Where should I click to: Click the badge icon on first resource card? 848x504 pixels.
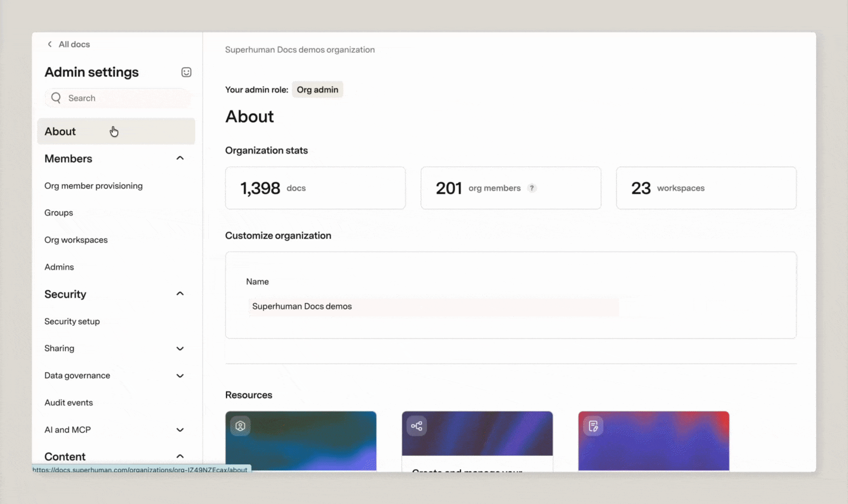tap(240, 426)
